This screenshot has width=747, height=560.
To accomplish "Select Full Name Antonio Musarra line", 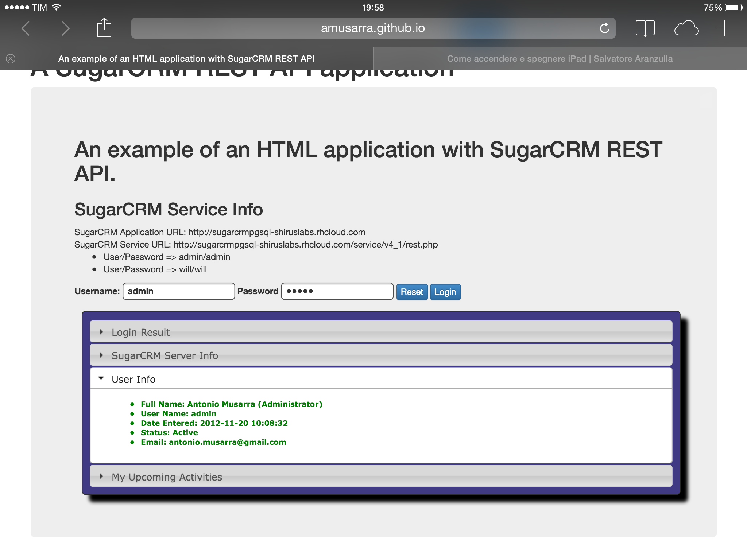I will pyautogui.click(x=232, y=404).
